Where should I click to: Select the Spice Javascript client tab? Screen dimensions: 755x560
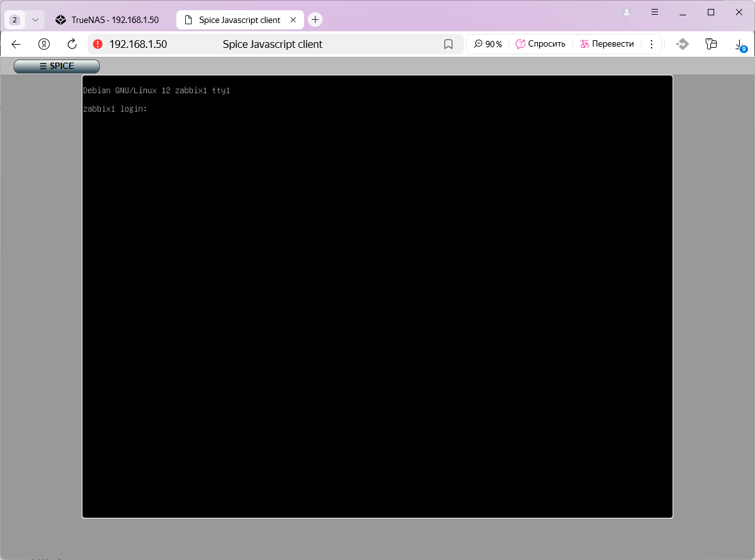click(x=240, y=20)
